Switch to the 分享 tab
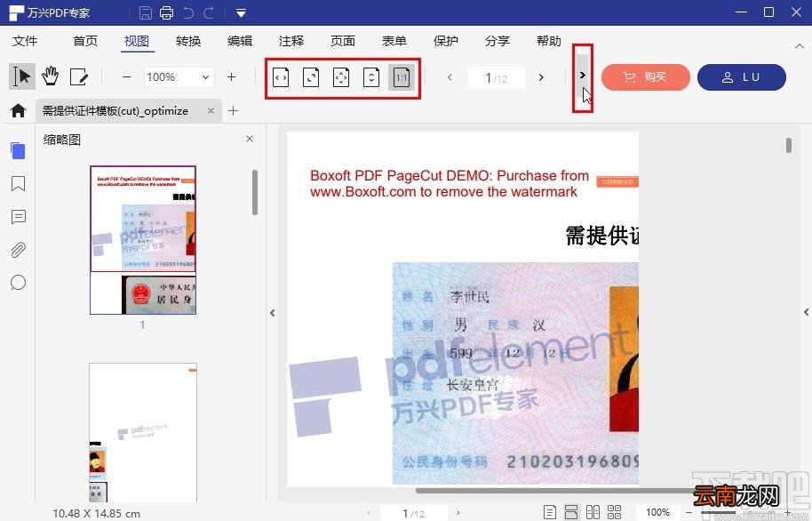The height and width of the screenshot is (521, 812). click(x=498, y=41)
